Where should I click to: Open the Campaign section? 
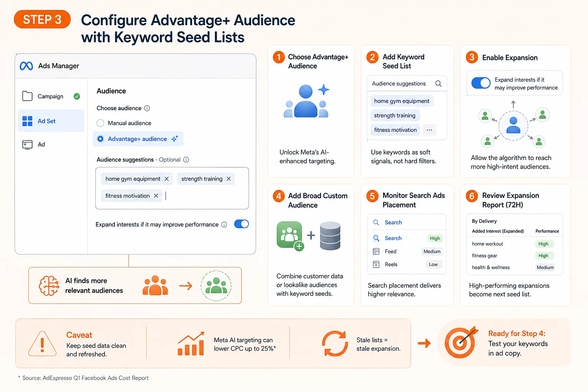tap(51, 96)
